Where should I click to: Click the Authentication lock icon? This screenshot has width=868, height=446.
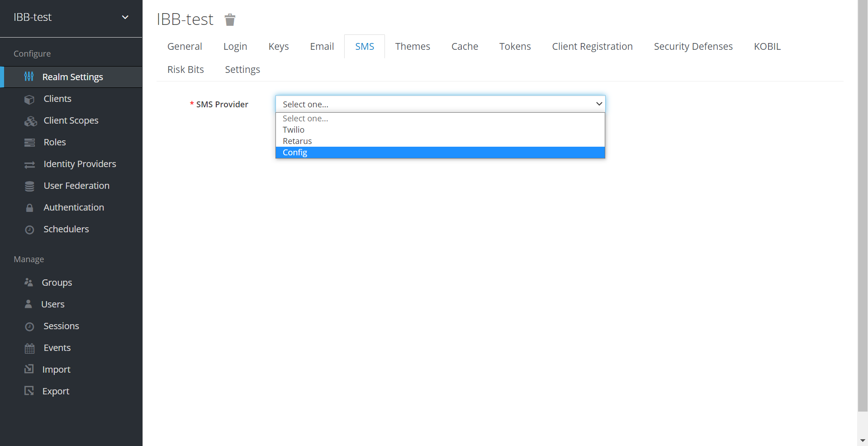tap(29, 208)
